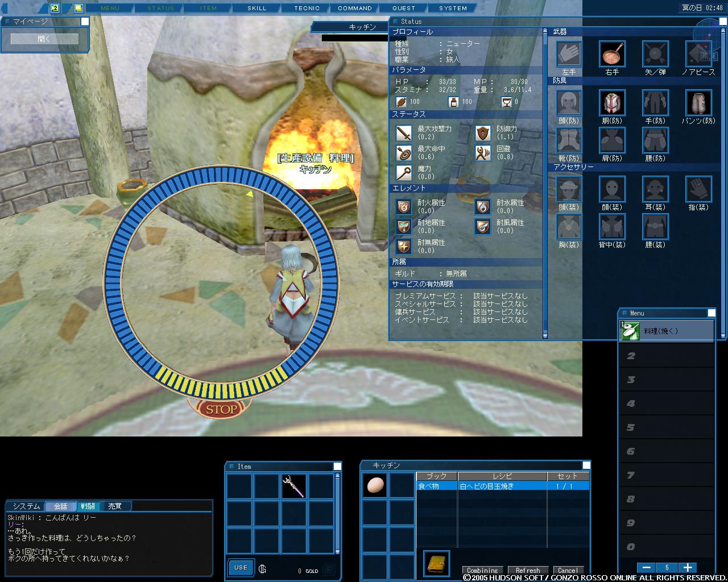Open the recipe book icon in Kitchen
728x582 pixels.
click(436, 564)
